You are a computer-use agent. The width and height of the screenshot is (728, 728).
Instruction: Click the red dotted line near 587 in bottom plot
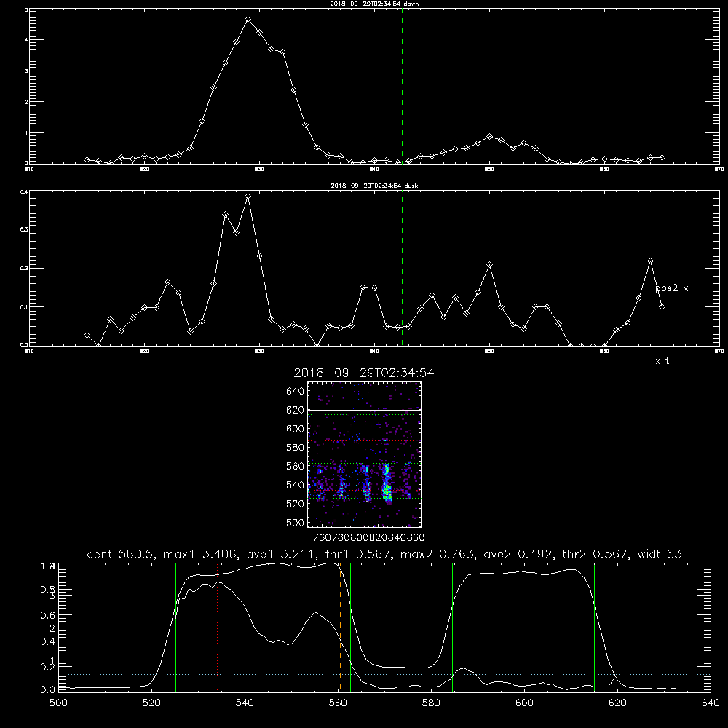pyautogui.click(x=464, y=627)
